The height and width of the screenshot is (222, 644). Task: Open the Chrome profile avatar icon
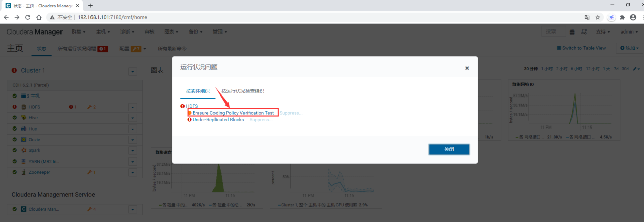[633, 17]
